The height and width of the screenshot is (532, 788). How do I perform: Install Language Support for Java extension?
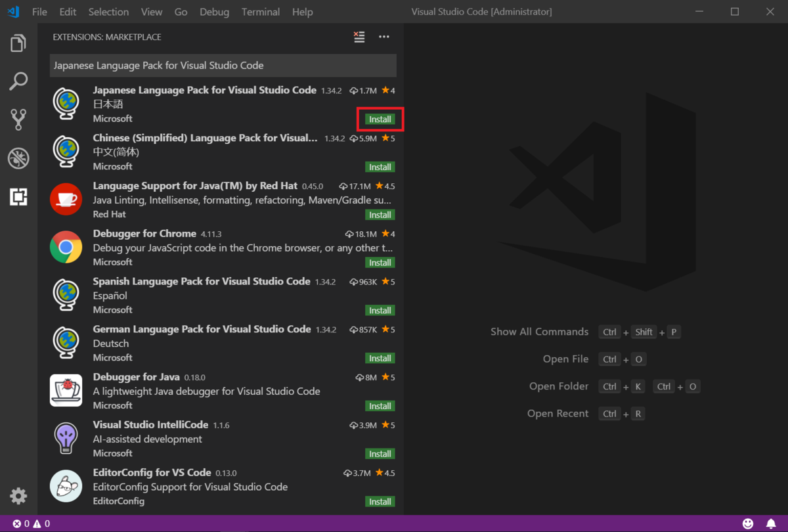click(x=380, y=215)
